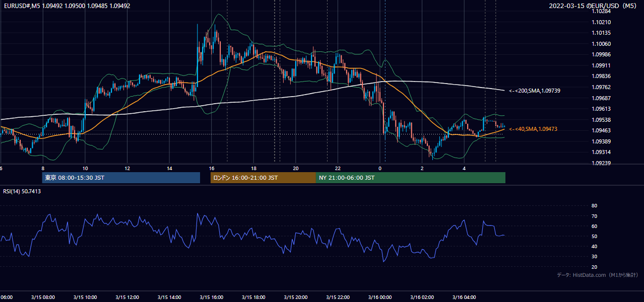The height and width of the screenshot is (302, 644).
Task: Click price level 1.09463 on price axis
Action: pyautogui.click(x=602, y=130)
